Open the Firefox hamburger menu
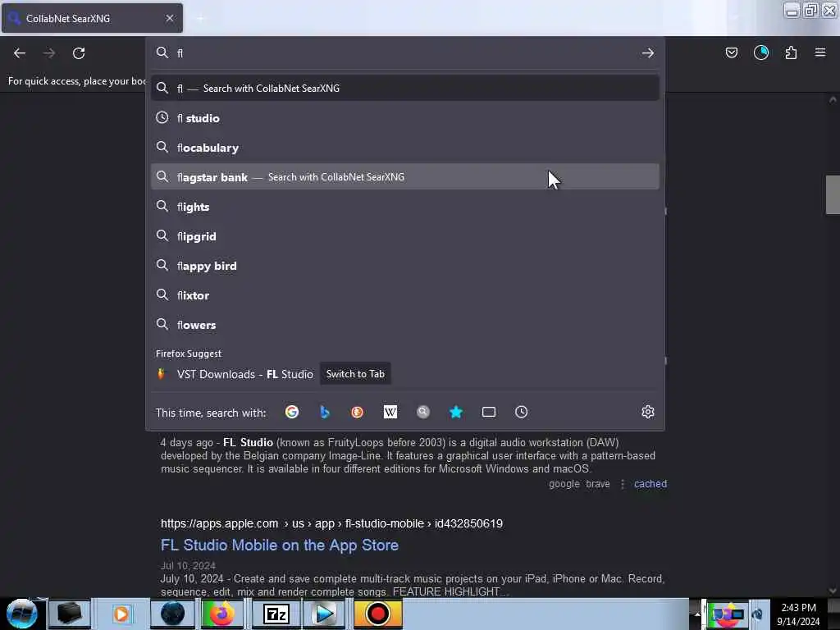The height and width of the screenshot is (630, 840). 819,52
